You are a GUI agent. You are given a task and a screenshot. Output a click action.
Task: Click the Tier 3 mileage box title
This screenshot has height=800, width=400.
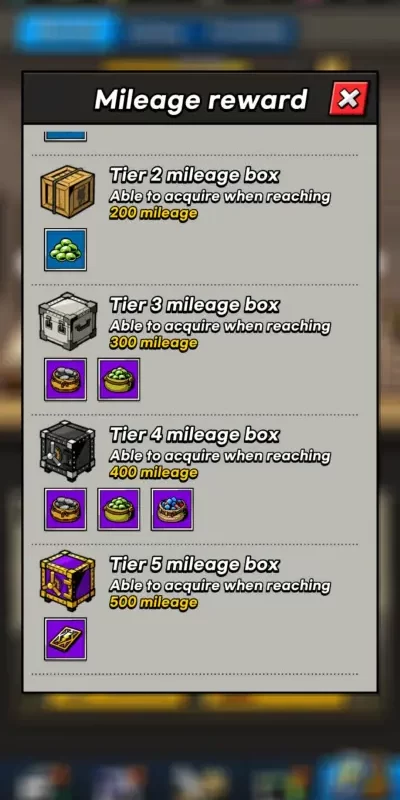(x=194, y=305)
